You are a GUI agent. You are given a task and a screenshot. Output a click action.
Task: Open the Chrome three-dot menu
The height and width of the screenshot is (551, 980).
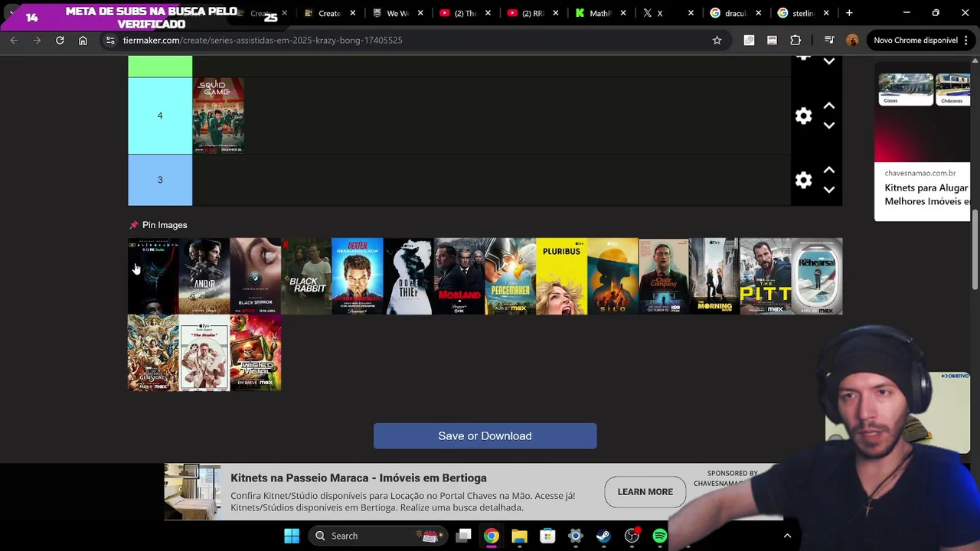(968, 40)
